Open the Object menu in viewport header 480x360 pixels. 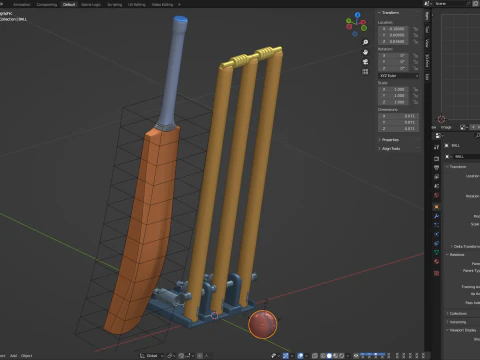point(27,356)
